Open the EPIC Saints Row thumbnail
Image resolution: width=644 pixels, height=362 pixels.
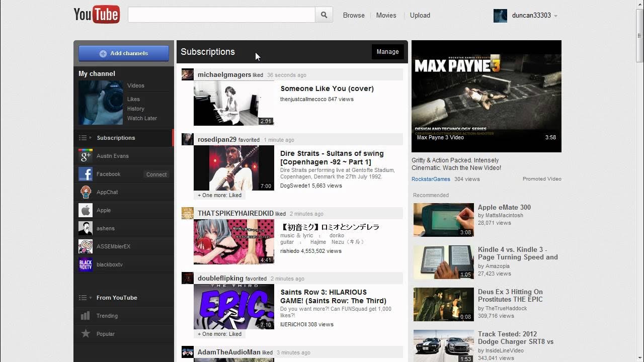point(234,307)
